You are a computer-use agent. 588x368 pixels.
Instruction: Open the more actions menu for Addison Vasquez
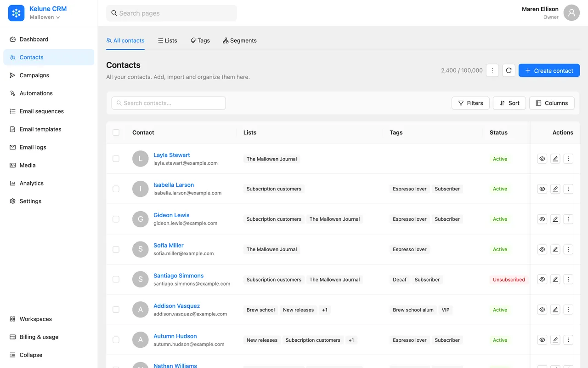[568, 310]
